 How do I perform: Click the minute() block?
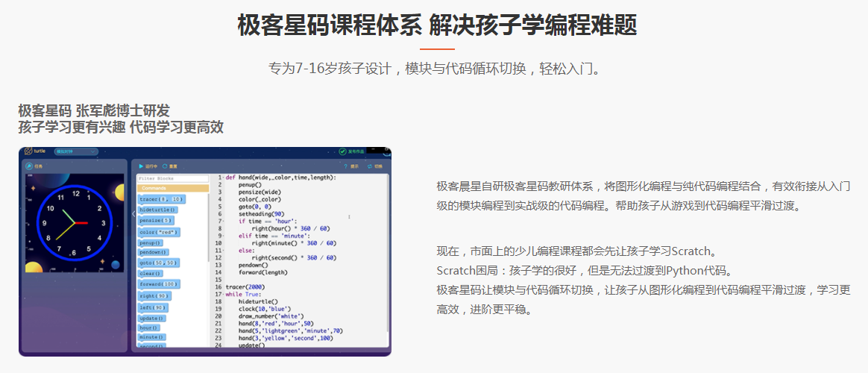tap(152, 337)
